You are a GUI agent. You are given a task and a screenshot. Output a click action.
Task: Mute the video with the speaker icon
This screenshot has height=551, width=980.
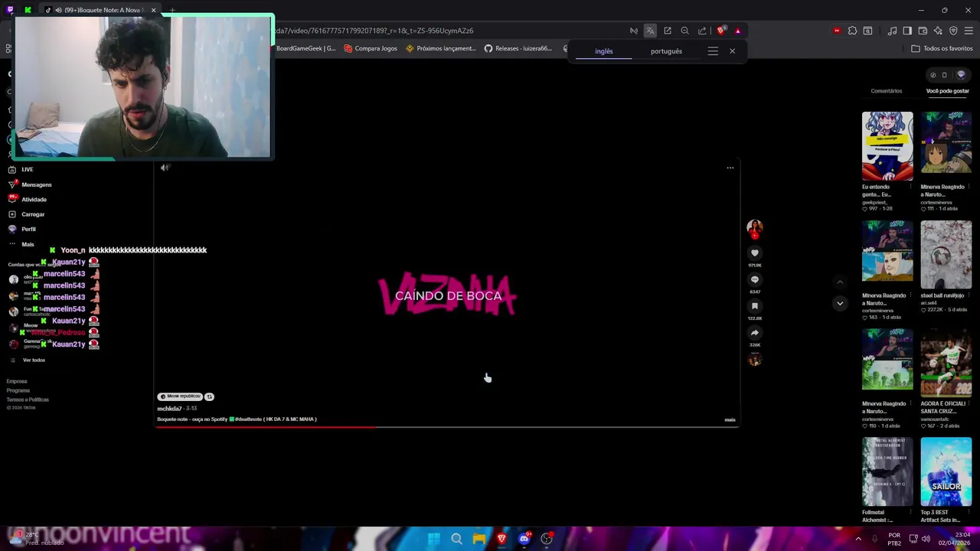[x=165, y=168]
